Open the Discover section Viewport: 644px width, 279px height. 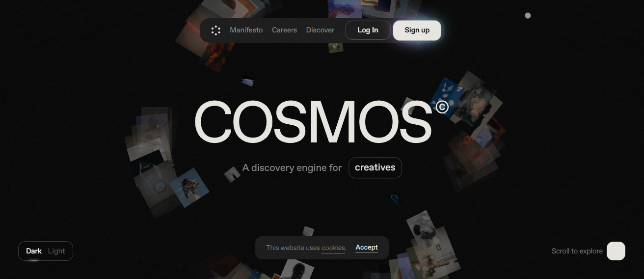320,30
